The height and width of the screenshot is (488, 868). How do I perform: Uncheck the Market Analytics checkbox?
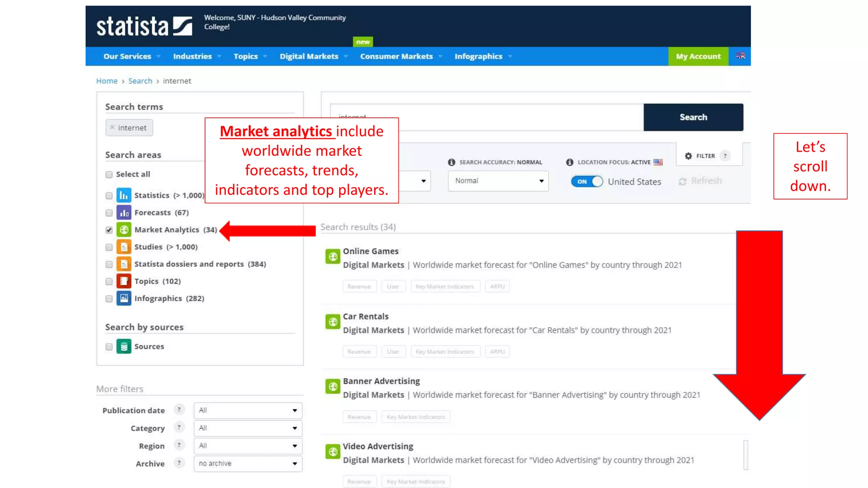(x=109, y=230)
